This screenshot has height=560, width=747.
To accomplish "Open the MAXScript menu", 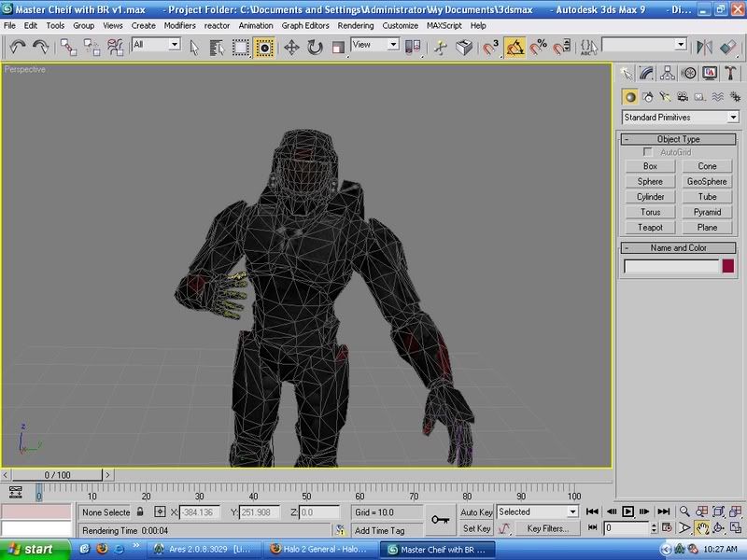I will click(444, 26).
